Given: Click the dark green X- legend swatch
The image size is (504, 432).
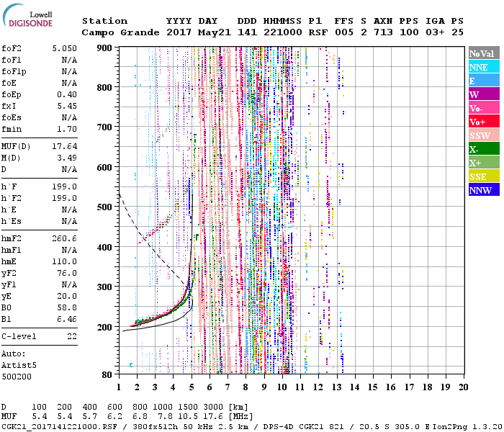Looking at the screenshot, I should [x=483, y=149].
